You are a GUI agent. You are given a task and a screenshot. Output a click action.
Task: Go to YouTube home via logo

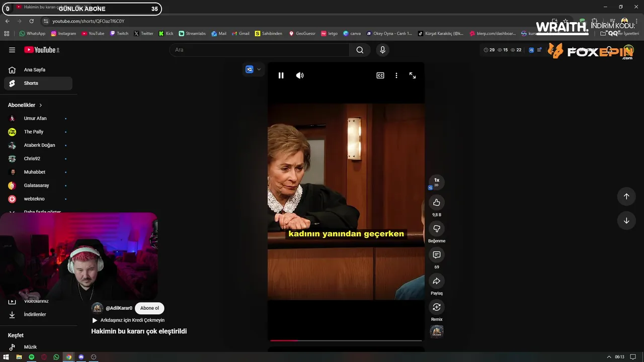42,50
